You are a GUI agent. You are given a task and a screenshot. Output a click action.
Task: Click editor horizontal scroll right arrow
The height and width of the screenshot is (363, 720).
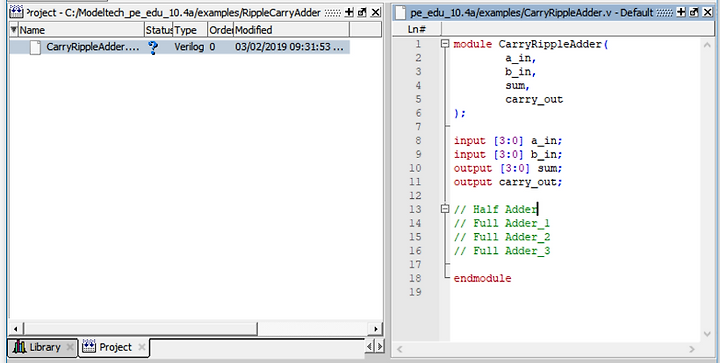(x=692, y=350)
